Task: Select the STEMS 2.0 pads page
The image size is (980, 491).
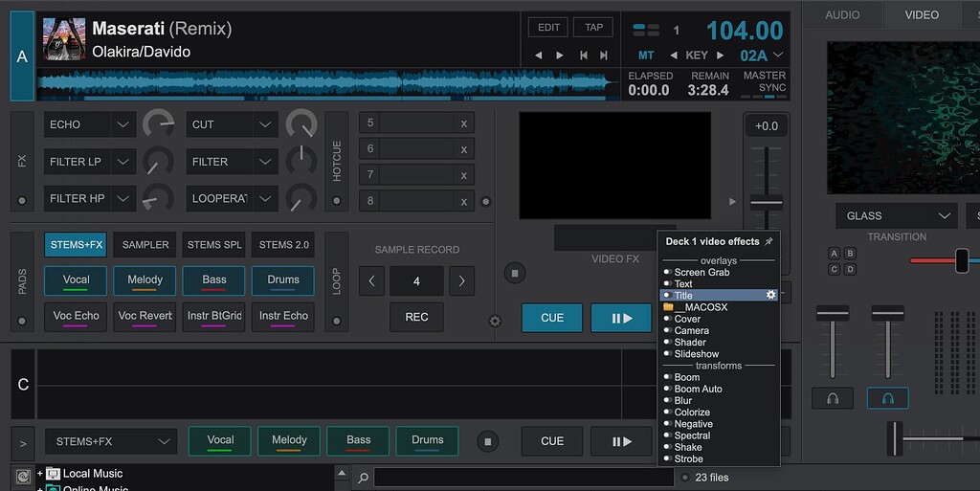Action: click(x=283, y=245)
